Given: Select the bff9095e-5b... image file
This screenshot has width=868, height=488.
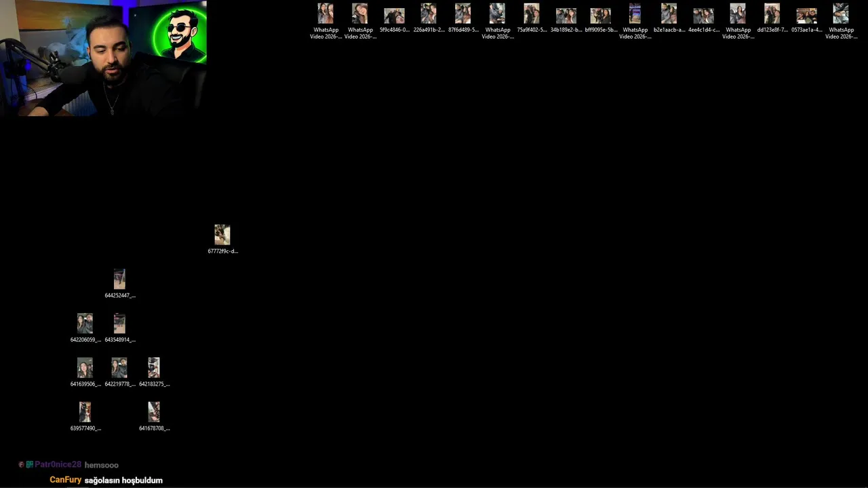Looking at the screenshot, I should click(601, 20).
